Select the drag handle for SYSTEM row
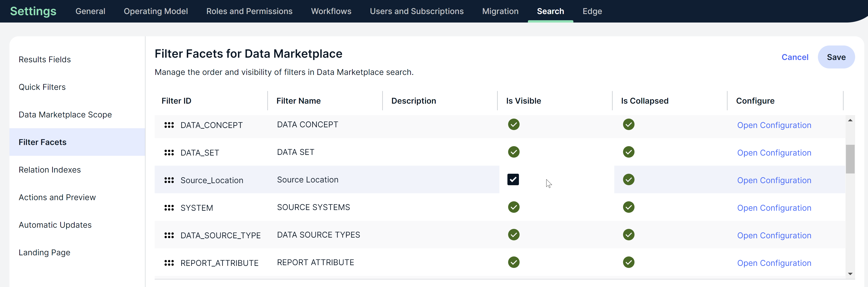Screen dimensions: 868x287 click(x=169, y=208)
